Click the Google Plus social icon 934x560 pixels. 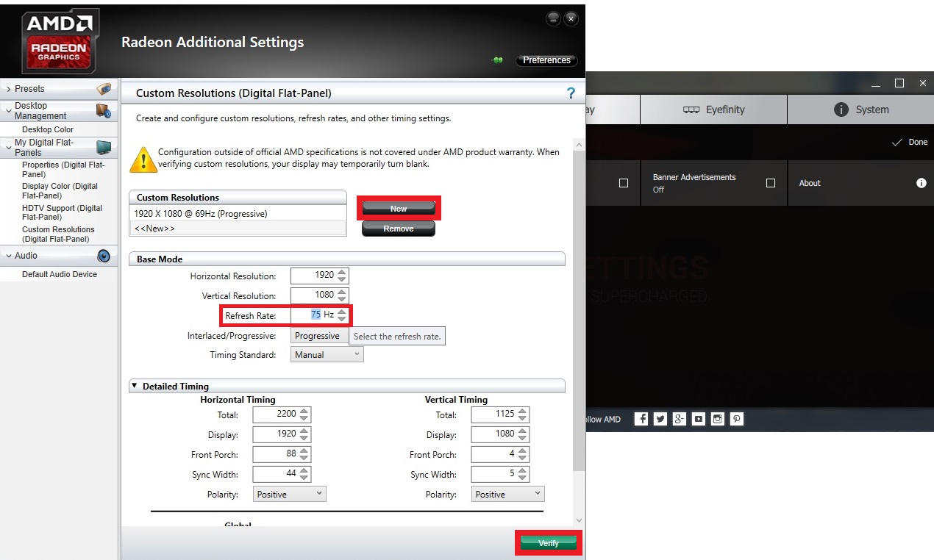(680, 419)
